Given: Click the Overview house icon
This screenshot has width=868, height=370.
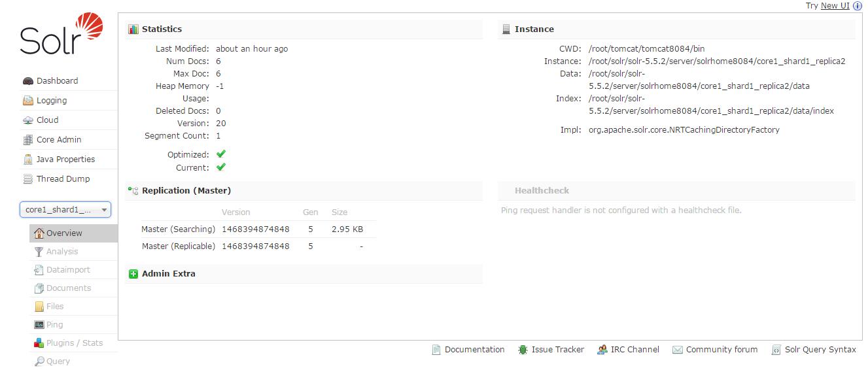Looking at the screenshot, I should pos(39,233).
